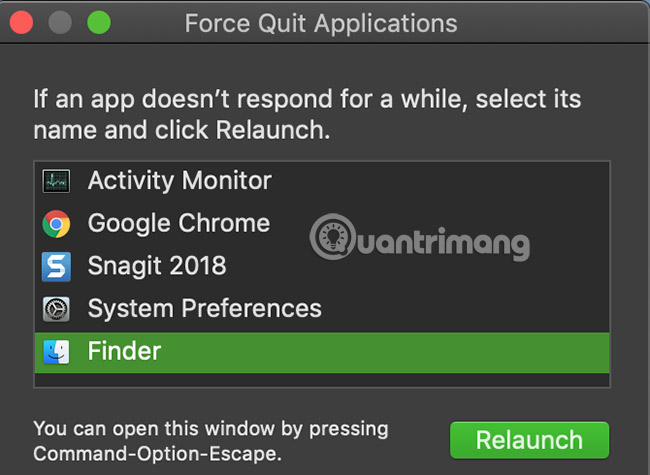Select the Google Chrome name in the list
650x475 pixels.
click(x=178, y=223)
